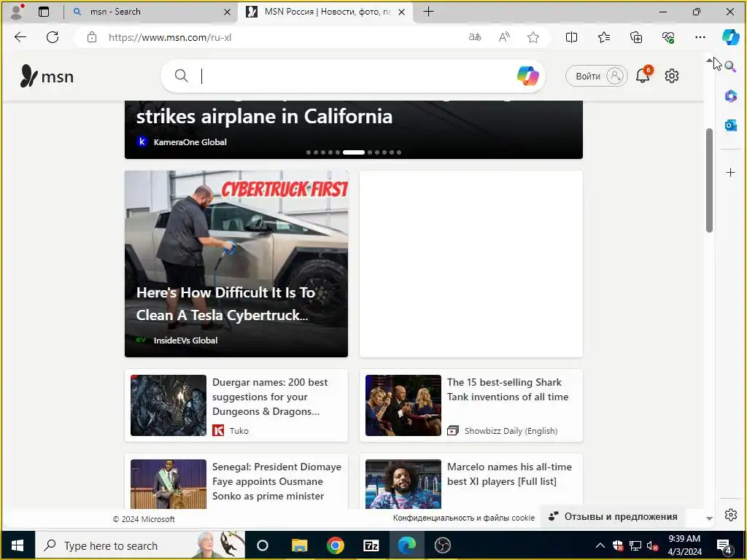747x560 pixels.
Task: Open split screen view icon
Action: pos(571,37)
